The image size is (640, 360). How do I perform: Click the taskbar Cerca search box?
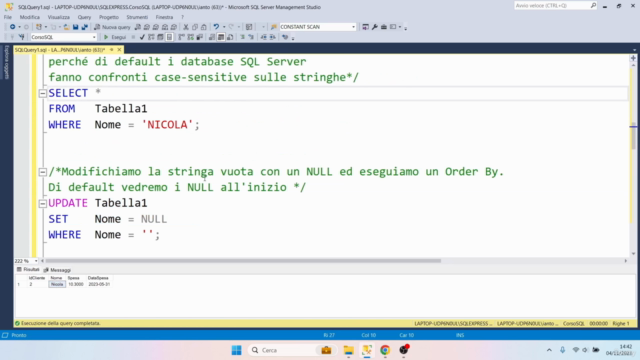[x=291, y=350]
